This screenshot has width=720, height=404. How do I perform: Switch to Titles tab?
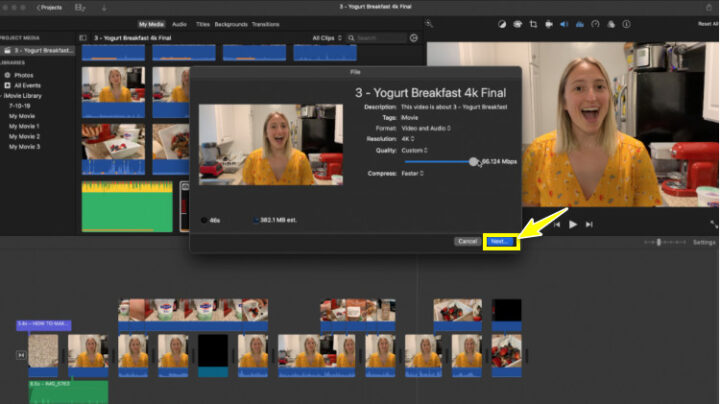[x=202, y=24]
